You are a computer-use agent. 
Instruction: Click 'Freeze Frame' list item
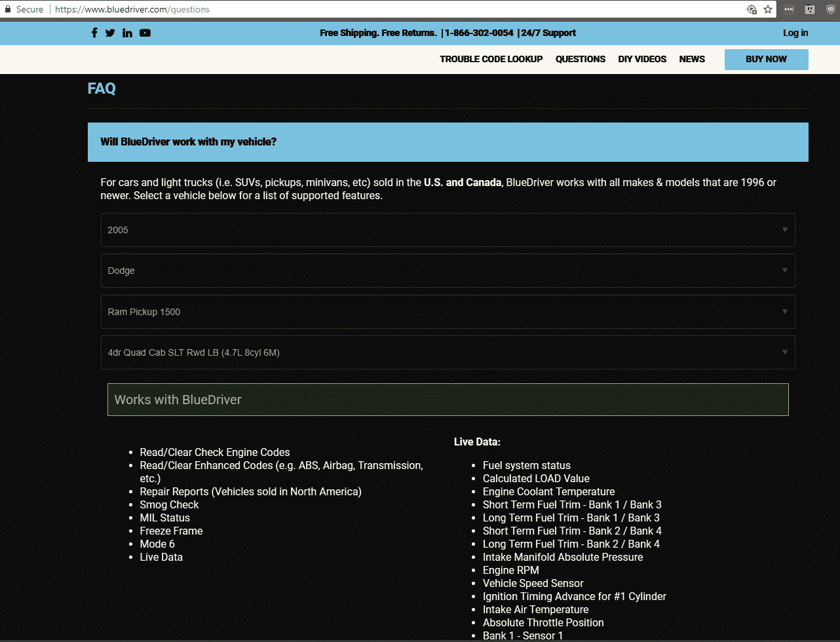pos(171,531)
